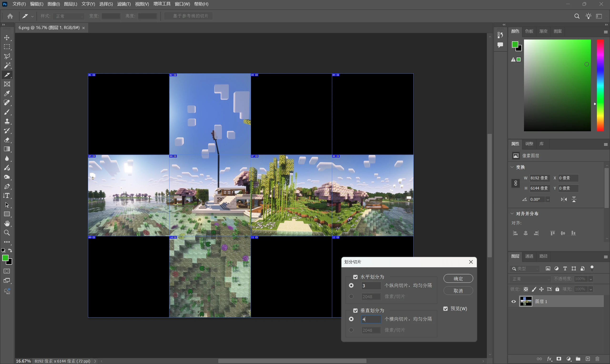Close the 划分切片 dialog
This screenshot has width=610, height=364.
click(471, 262)
